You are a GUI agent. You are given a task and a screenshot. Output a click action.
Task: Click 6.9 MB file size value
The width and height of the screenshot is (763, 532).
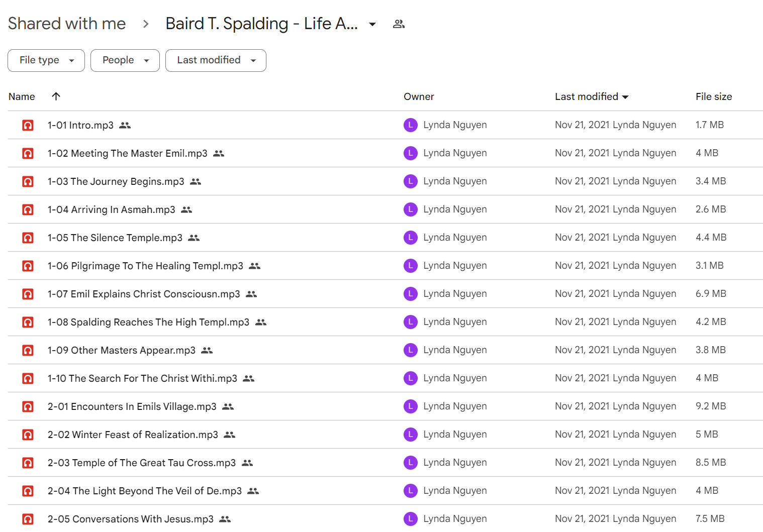pyautogui.click(x=711, y=293)
